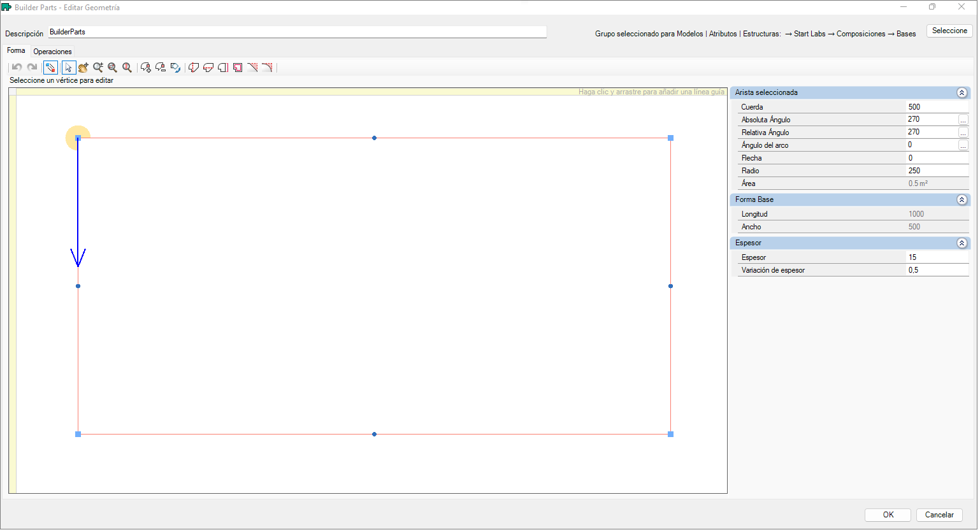Select the bottom edge midpoint handle
Image resolution: width=980 pixels, height=532 pixels.
(x=374, y=434)
